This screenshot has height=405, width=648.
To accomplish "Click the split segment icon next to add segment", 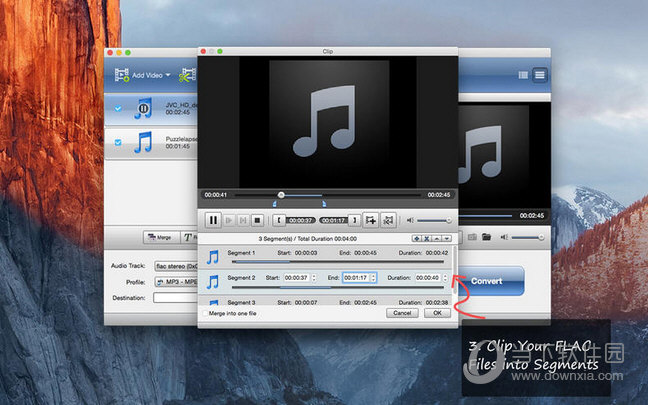I will [388, 220].
